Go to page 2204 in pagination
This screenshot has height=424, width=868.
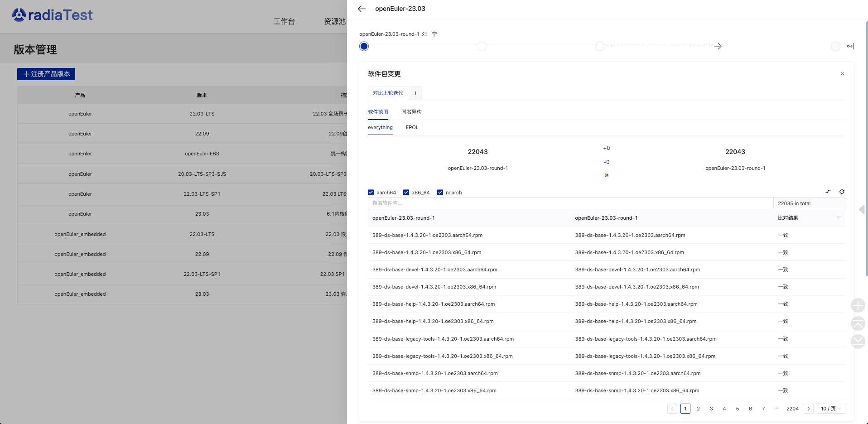pos(792,409)
